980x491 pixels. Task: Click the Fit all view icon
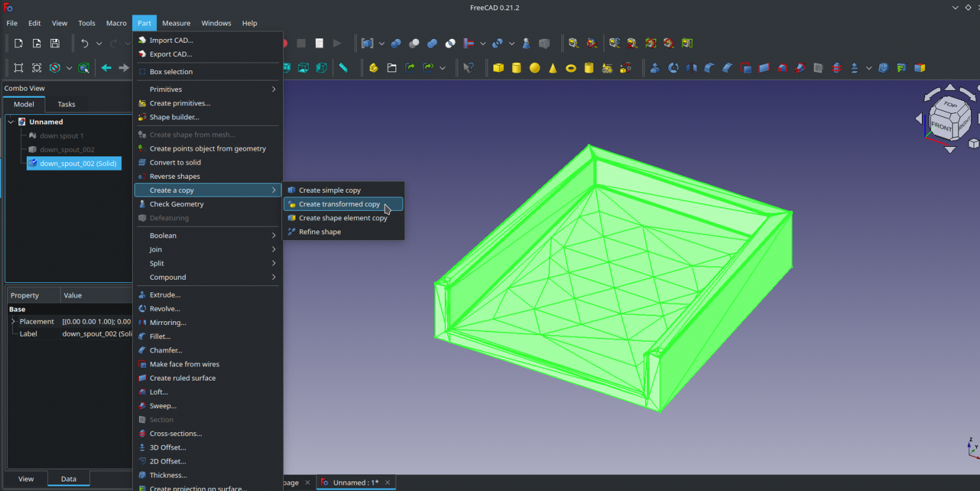pos(19,68)
